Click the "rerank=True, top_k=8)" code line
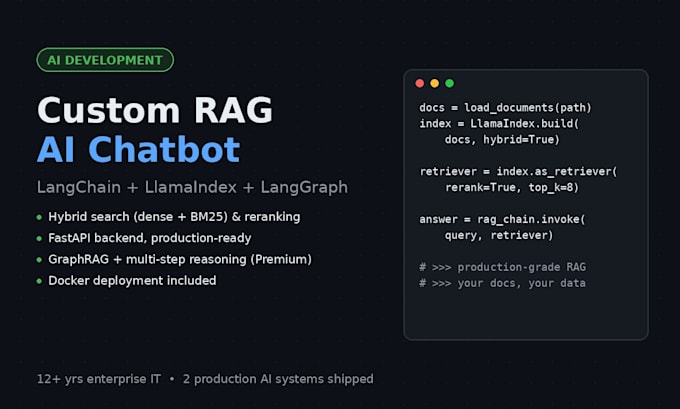The height and width of the screenshot is (409, 680). [512, 187]
